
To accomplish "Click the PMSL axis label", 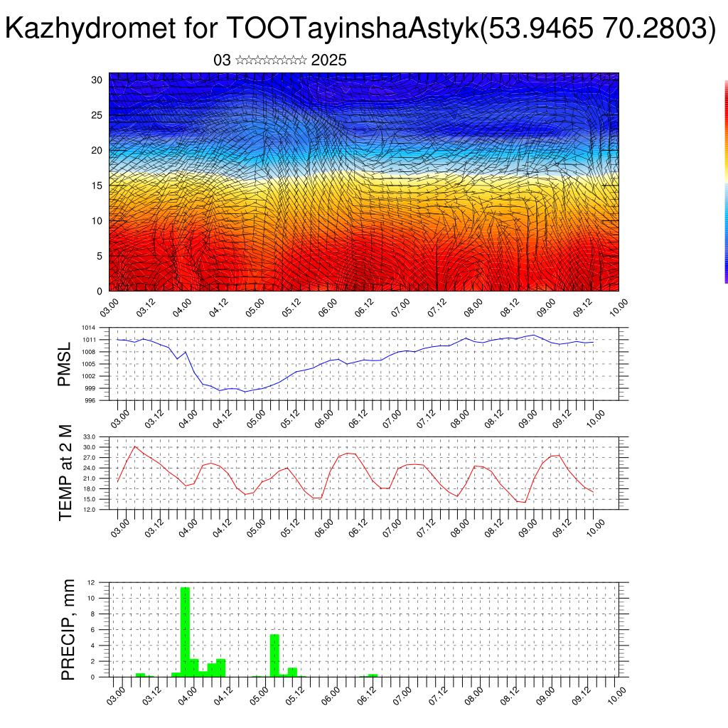I will [x=64, y=364].
